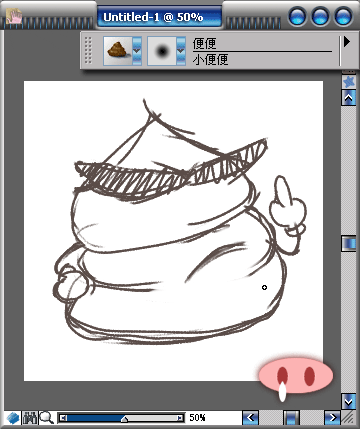Click the 50% zoom percentage field
360x429 pixels.
197,418
